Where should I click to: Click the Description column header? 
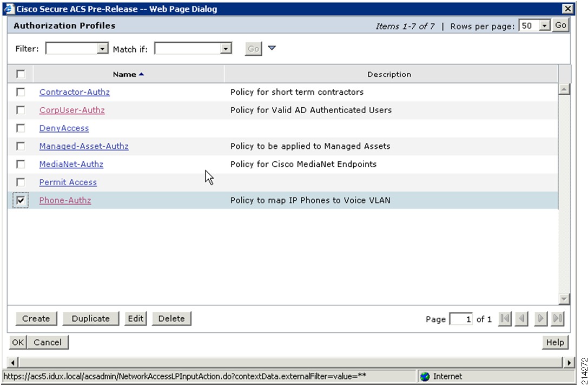pos(389,74)
